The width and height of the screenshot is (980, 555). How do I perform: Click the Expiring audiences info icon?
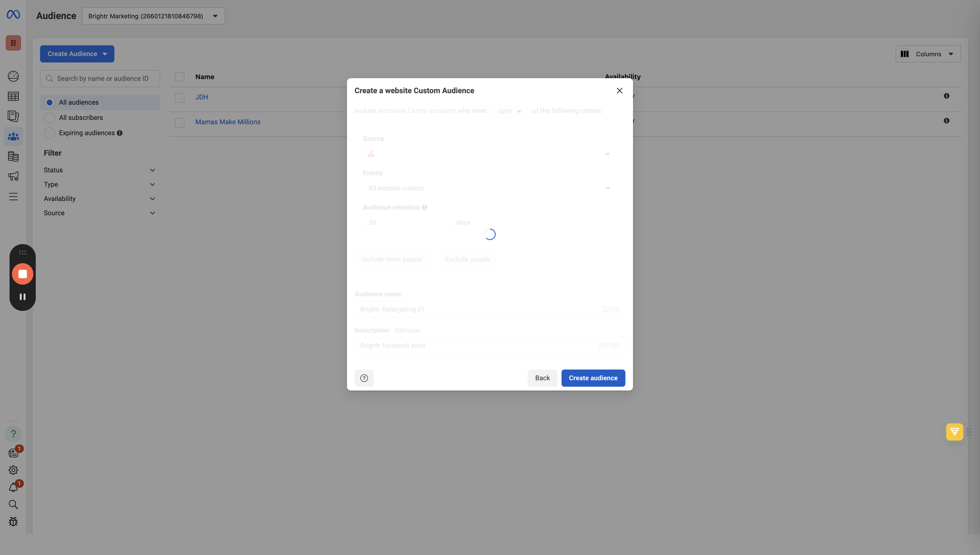[120, 133]
